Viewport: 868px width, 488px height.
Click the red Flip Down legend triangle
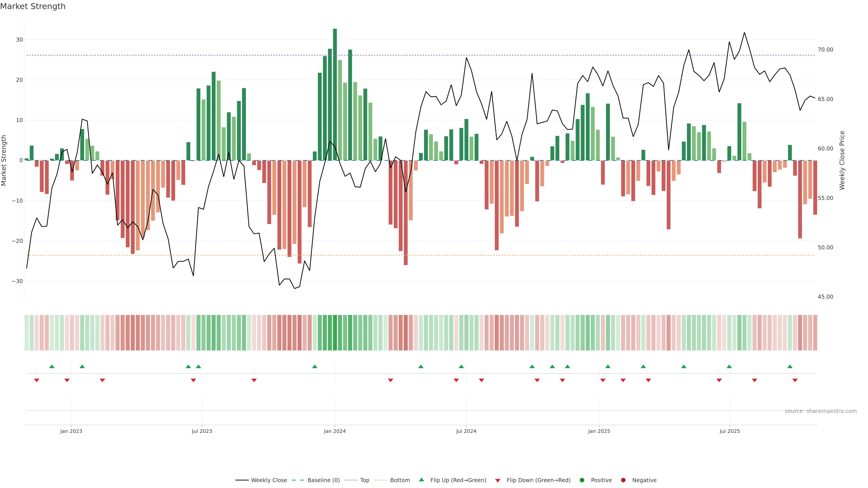[x=498, y=481]
